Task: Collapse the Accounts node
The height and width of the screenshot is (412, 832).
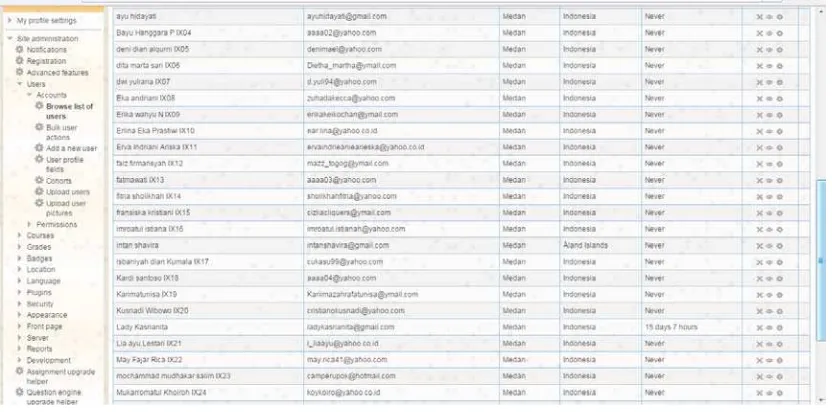Action: (30, 95)
